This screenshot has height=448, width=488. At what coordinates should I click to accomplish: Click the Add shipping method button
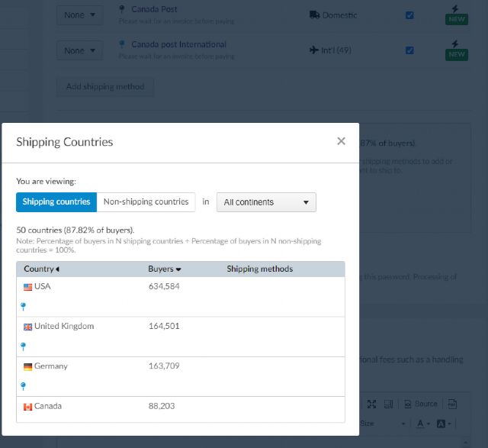point(105,86)
